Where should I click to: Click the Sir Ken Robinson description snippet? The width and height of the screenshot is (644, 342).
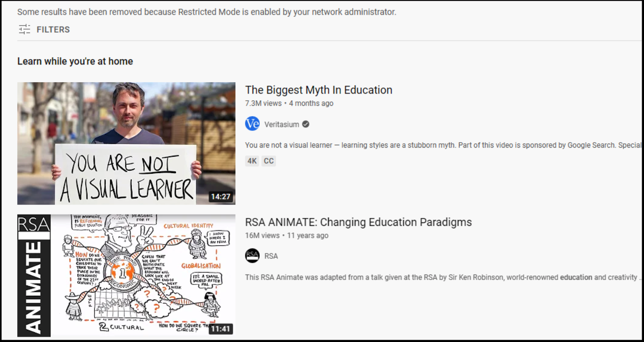click(x=443, y=277)
